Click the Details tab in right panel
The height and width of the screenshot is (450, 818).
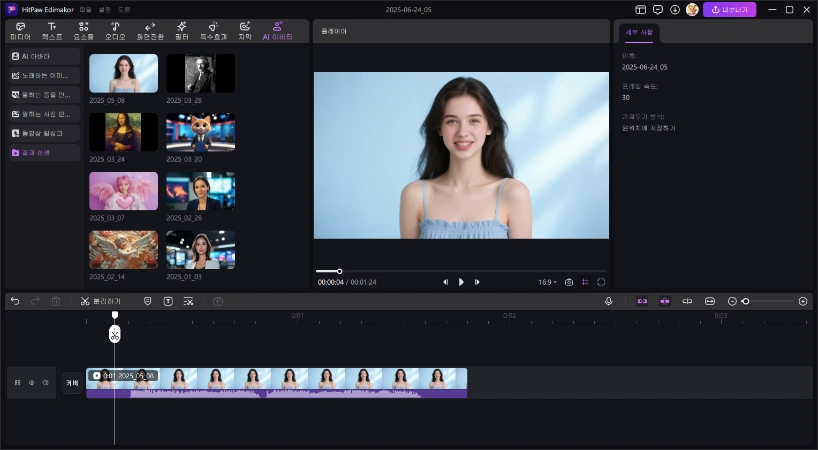(639, 33)
